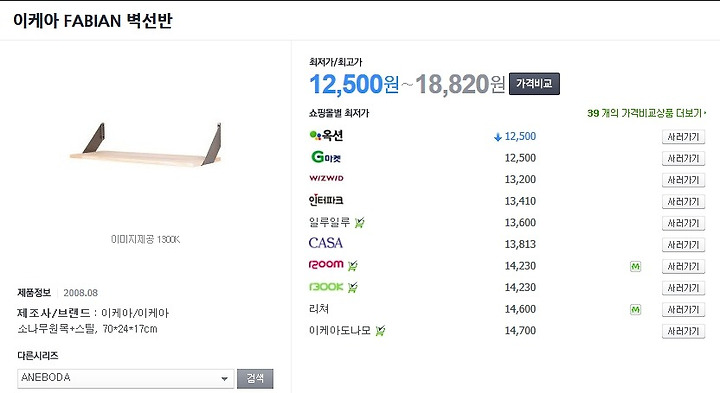
Task: Click the green M badge beside 리처
Action: tap(635, 309)
